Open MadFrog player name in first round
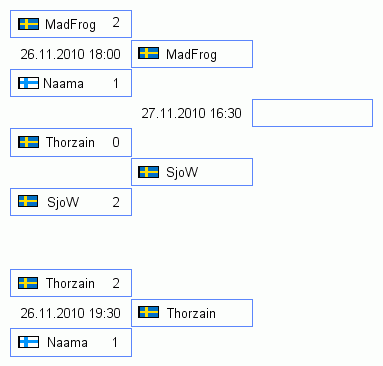The height and width of the screenshot is (366, 383). coord(70,25)
